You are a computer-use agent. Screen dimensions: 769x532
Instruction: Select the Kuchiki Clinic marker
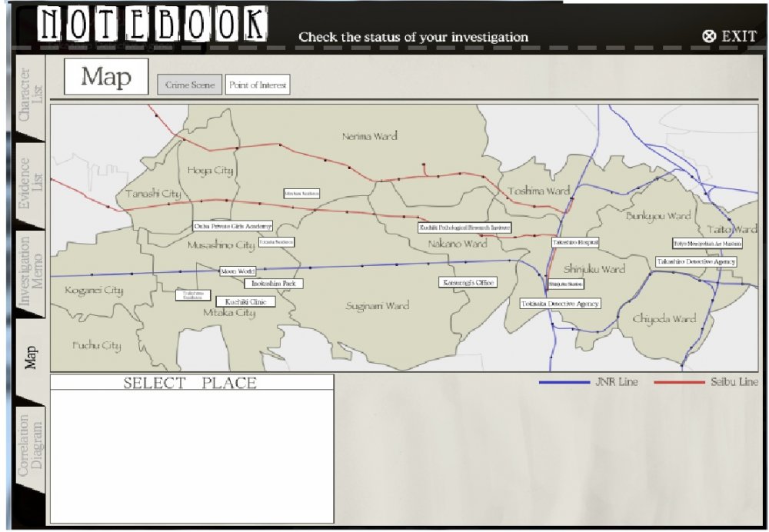245,302
